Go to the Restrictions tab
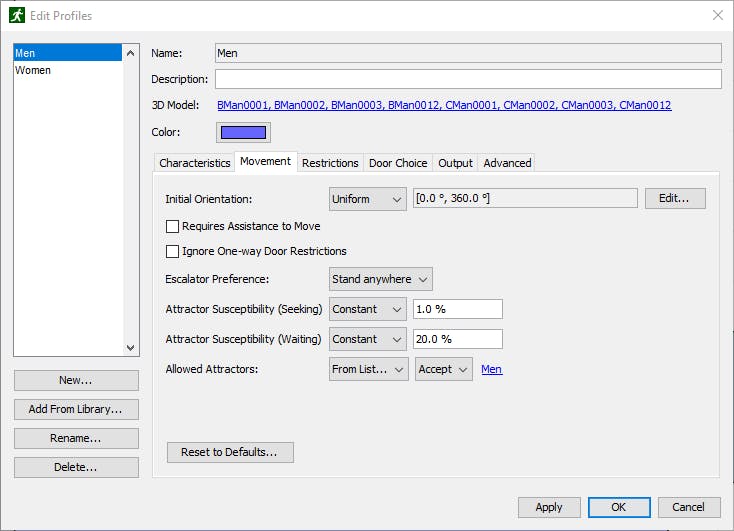This screenshot has height=531, width=734. [x=330, y=163]
